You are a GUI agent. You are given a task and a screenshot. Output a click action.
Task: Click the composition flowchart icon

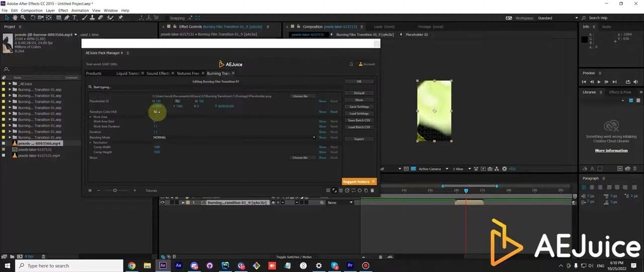click(x=497, y=169)
